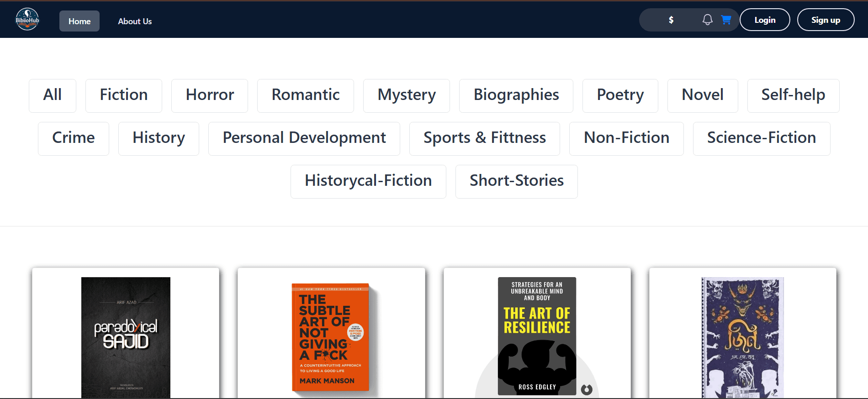868x399 pixels.
Task: Filter books by Fiction
Action: click(x=123, y=95)
